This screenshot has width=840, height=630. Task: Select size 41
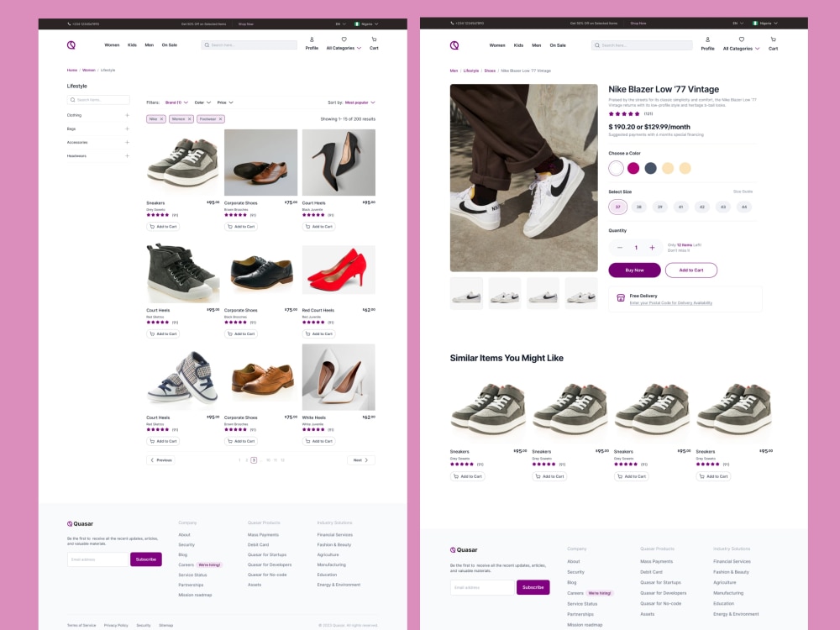click(x=681, y=207)
